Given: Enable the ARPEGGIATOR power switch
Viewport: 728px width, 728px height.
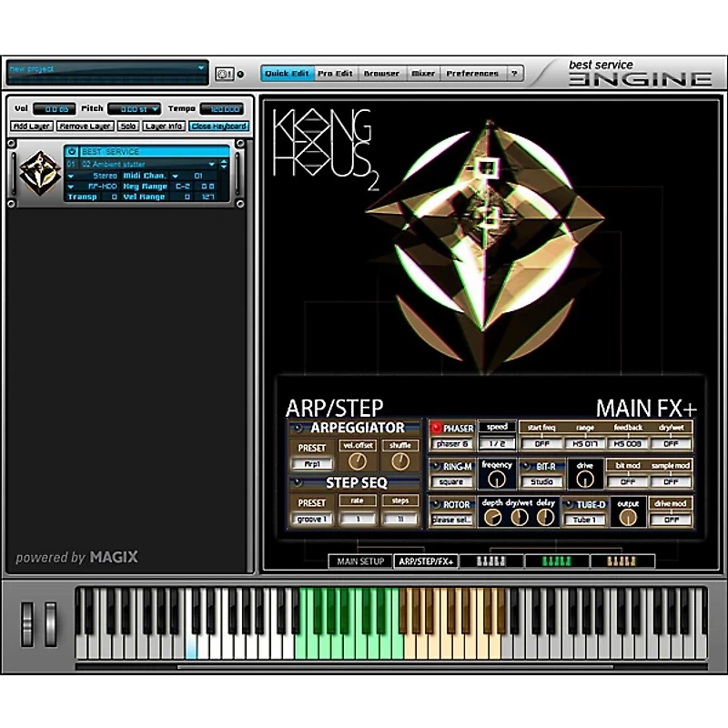Looking at the screenshot, I should pyautogui.click(x=296, y=428).
